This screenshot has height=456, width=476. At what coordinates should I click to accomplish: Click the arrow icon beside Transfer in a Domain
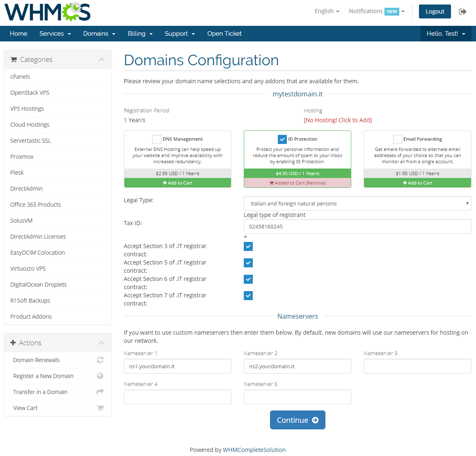tap(100, 392)
